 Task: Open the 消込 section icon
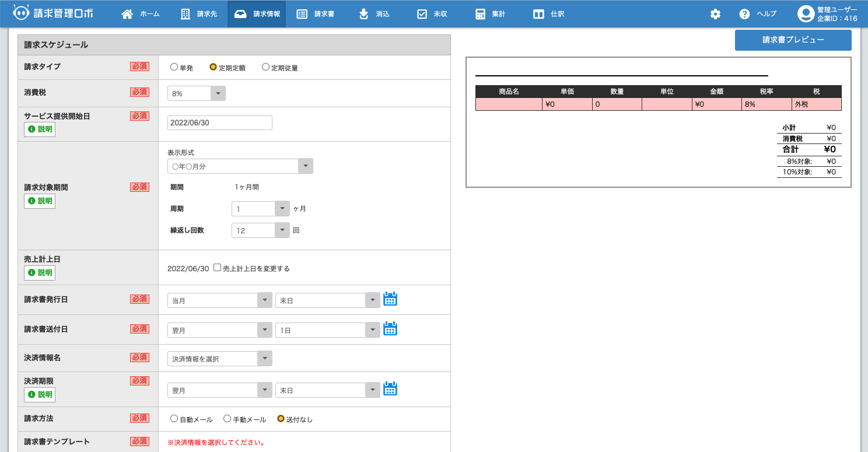(x=363, y=13)
